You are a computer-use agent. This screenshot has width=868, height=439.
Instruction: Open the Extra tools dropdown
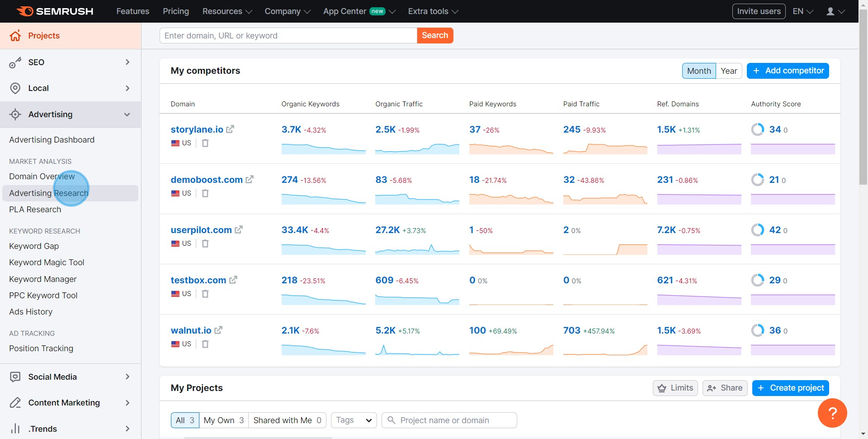(x=433, y=11)
